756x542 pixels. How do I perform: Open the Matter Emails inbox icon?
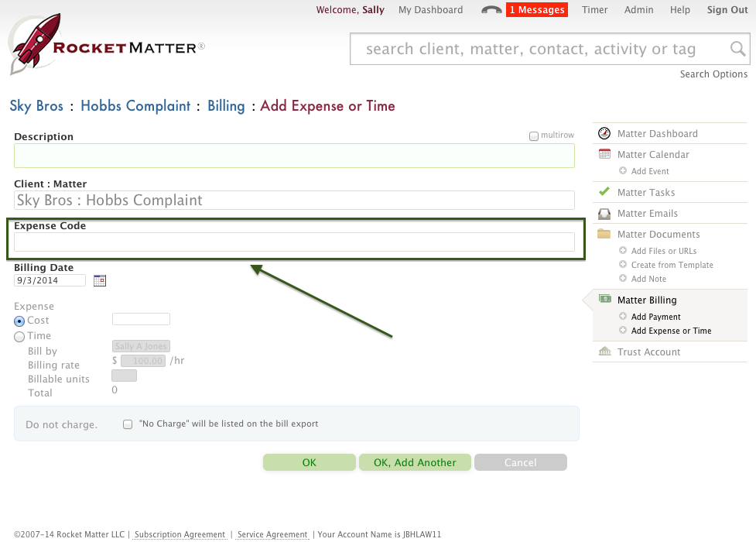pyautogui.click(x=604, y=214)
